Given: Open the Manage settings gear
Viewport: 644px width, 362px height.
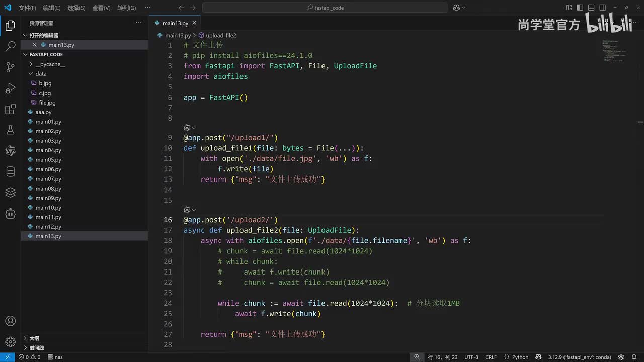Looking at the screenshot, I should (x=10, y=342).
